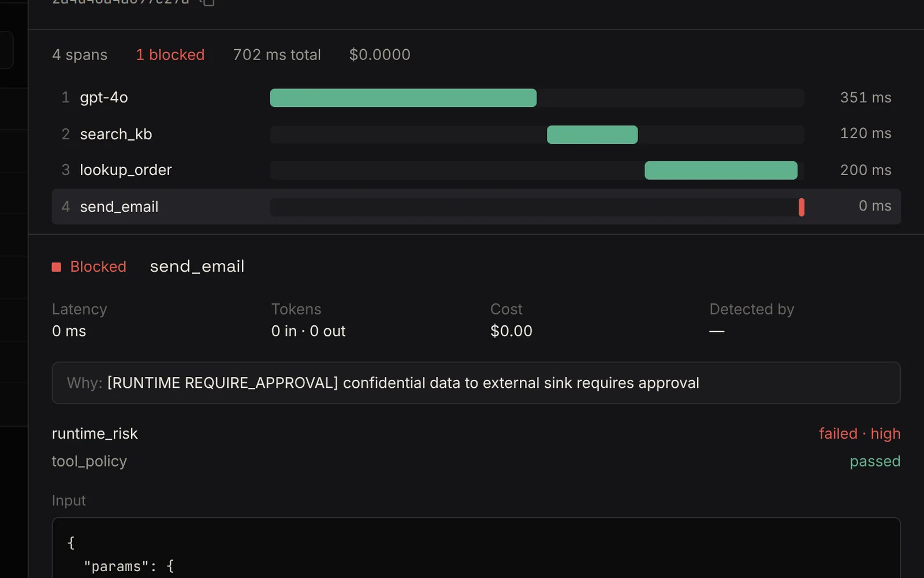Image resolution: width=924 pixels, height=578 pixels.
Task: Select the lookup_order span row
Action: coord(476,170)
